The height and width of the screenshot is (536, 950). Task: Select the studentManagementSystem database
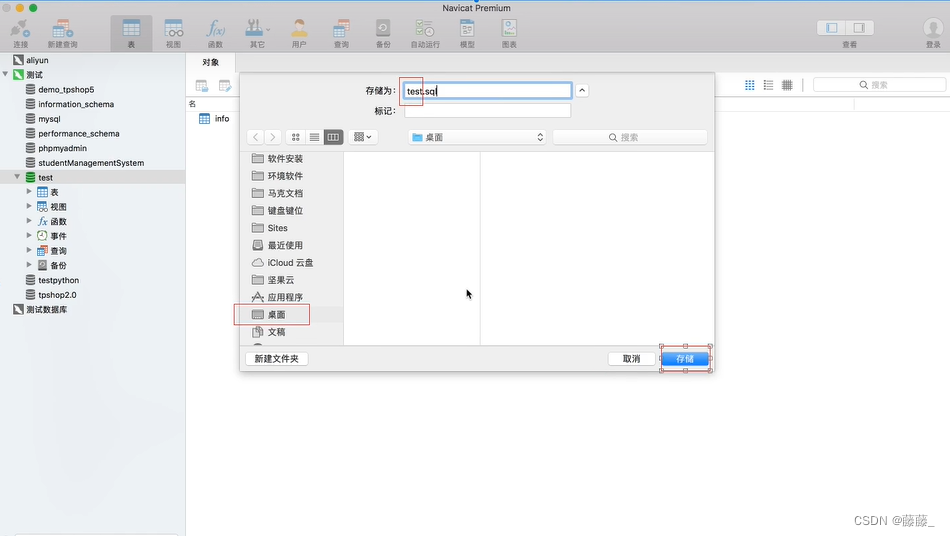[x=91, y=162]
